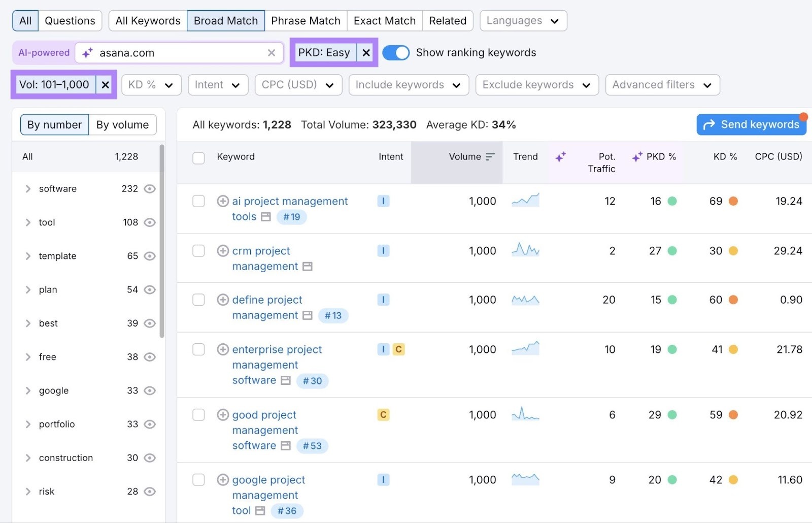Image resolution: width=812 pixels, height=523 pixels.
Task: Switch to the Questions tab
Action: click(70, 20)
